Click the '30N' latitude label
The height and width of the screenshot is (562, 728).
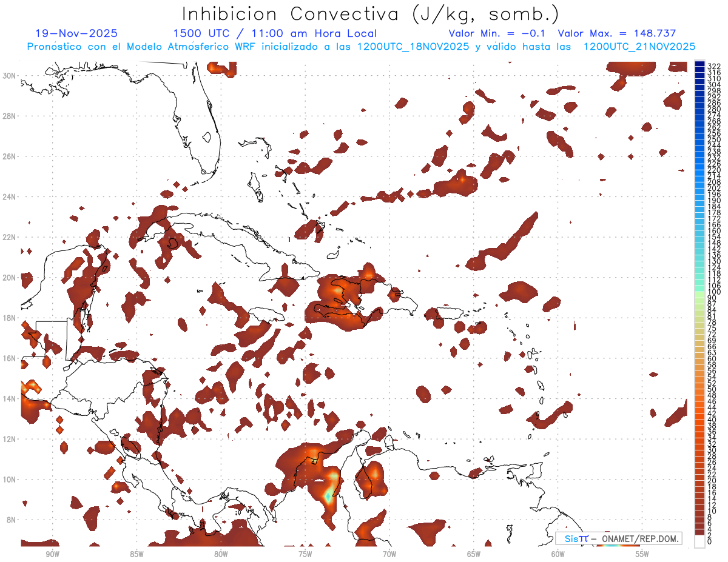[8, 75]
